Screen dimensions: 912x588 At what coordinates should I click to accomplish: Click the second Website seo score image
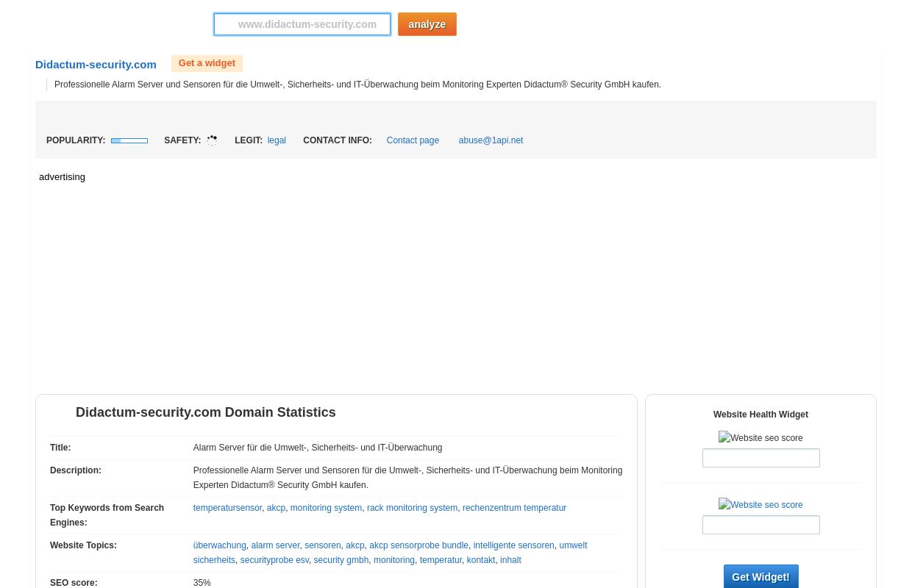pos(760,505)
